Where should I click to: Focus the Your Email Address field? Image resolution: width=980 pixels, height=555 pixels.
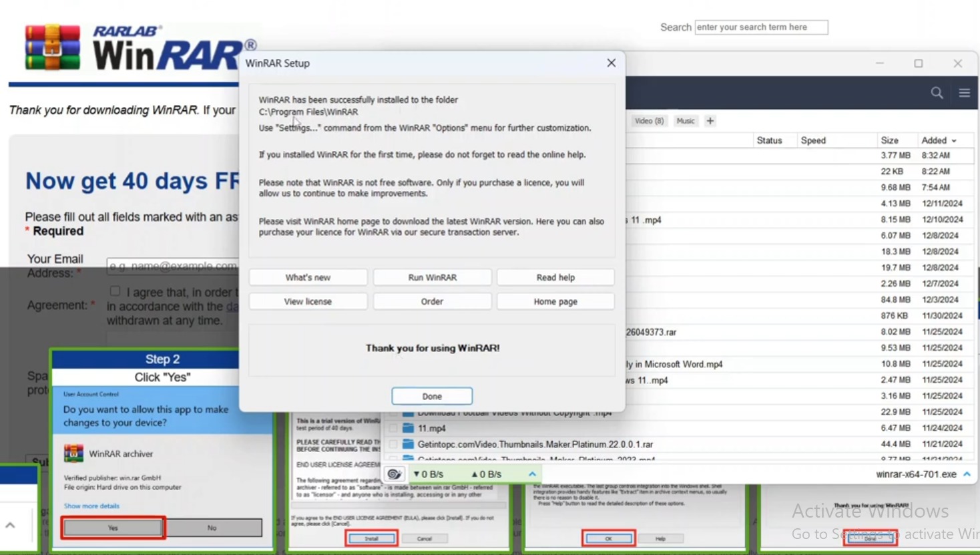click(x=173, y=266)
